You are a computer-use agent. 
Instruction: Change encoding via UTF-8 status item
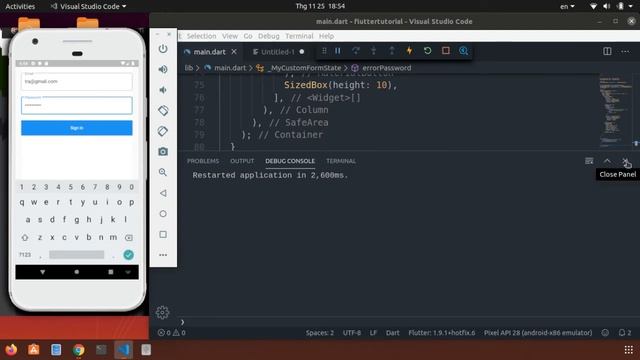[352, 333]
